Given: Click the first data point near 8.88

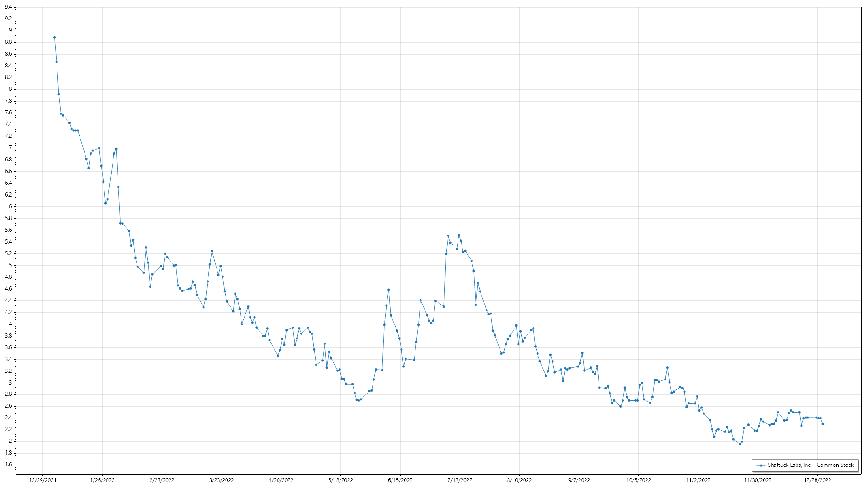Looking at the screenshot, I should point(54,38).
